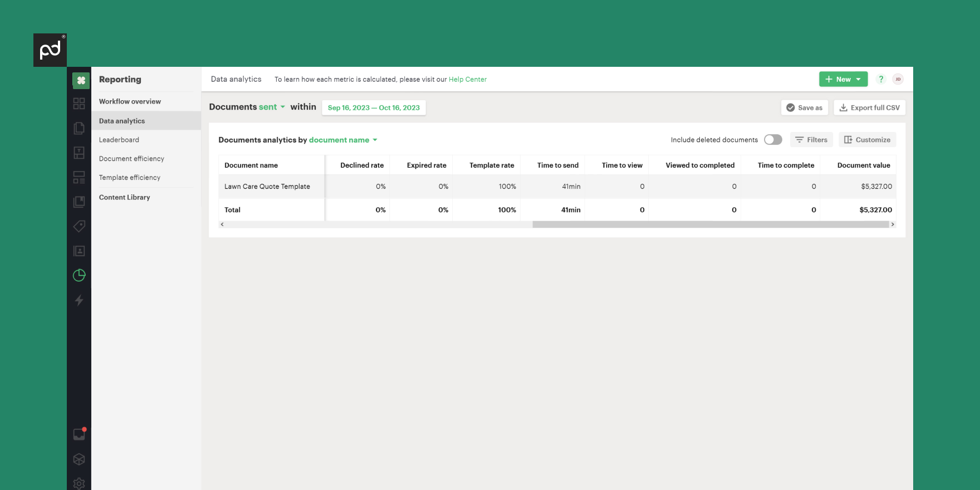Select Leaderboard in the Reporting menu
The image size is (980, 490).
[x=119, y=140]
